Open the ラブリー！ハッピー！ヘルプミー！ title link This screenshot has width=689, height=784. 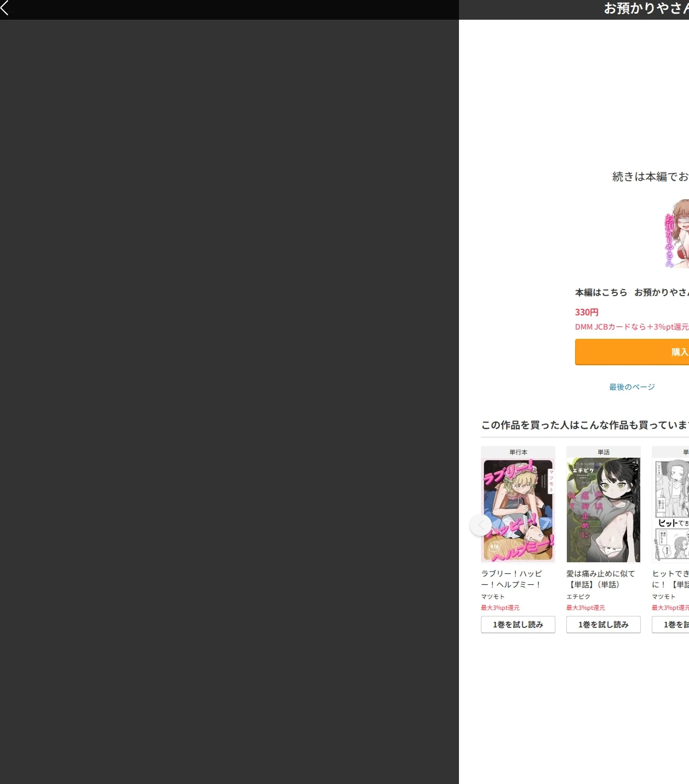(512, 579)
